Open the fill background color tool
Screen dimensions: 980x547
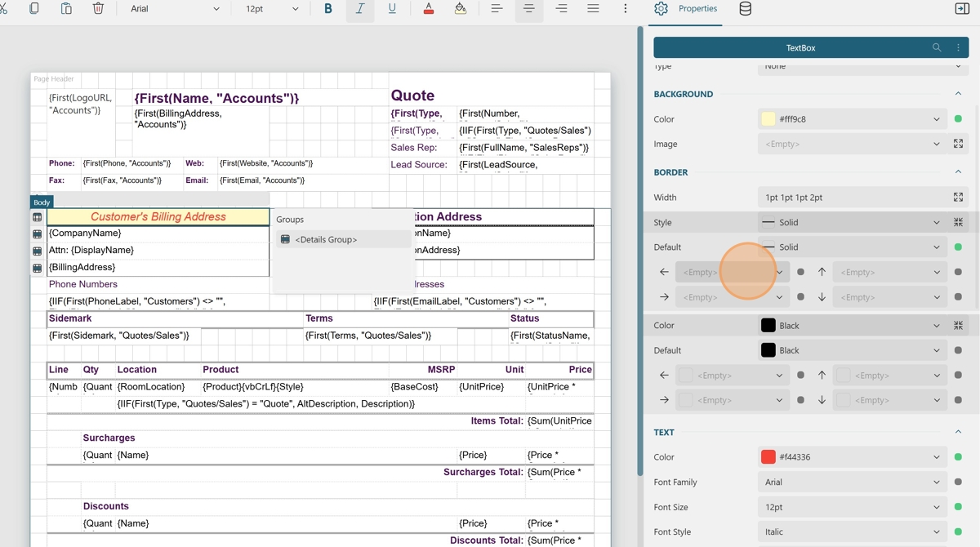[x=461, y=9]
